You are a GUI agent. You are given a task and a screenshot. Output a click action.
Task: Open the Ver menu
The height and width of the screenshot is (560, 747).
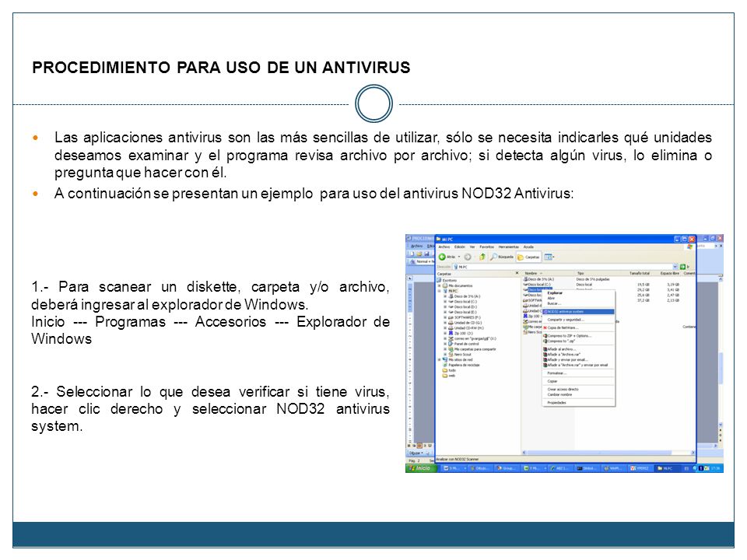coord(472,247)
